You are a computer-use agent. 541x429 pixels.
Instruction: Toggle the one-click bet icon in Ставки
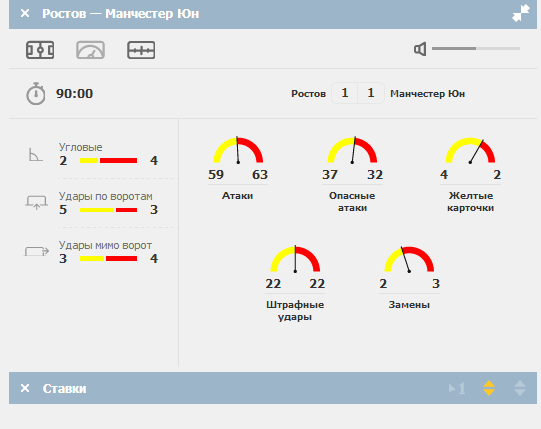click(457, 389)
